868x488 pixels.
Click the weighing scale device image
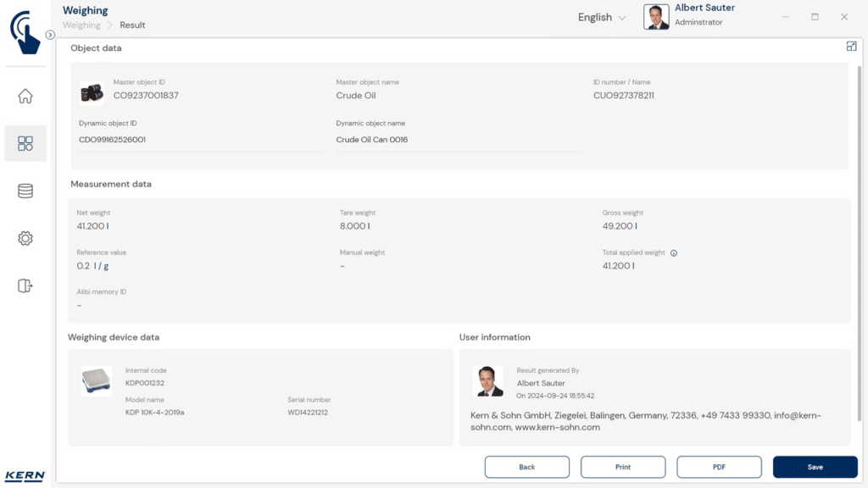pyautogui.click(x=96, y=380)
